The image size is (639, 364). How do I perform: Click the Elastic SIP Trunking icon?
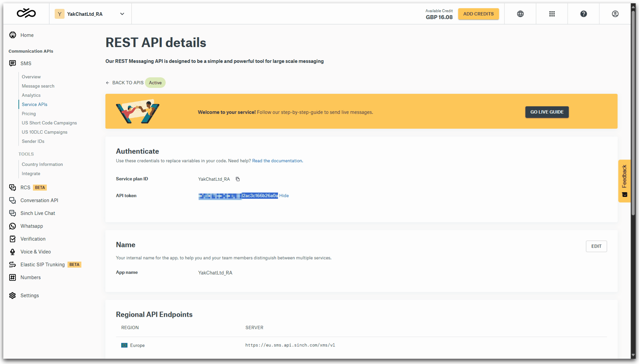pyautogui.click(x=13, y=265)
